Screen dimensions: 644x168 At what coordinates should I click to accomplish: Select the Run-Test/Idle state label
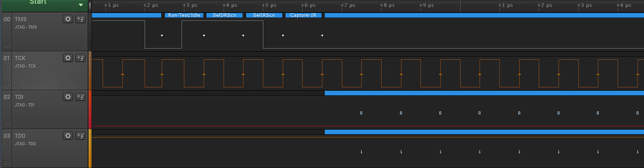(x=184, y=15)
